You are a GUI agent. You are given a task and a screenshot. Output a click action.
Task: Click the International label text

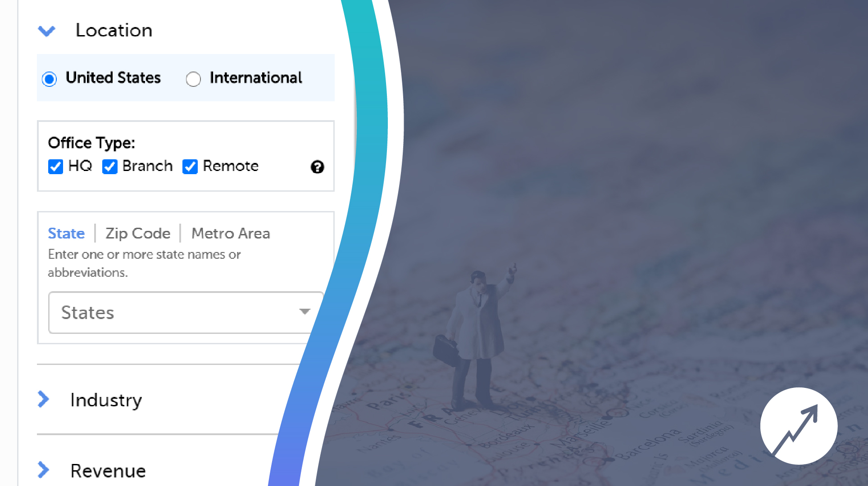coord(256,78)
